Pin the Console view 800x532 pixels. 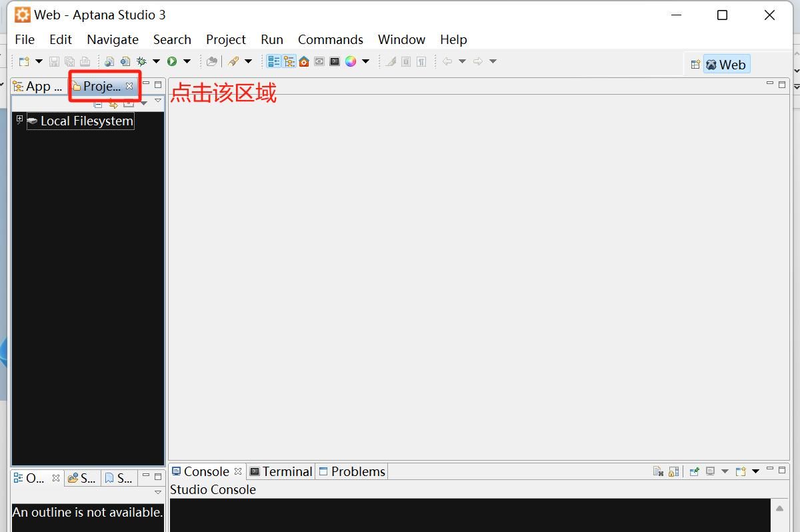pos(694,471)
